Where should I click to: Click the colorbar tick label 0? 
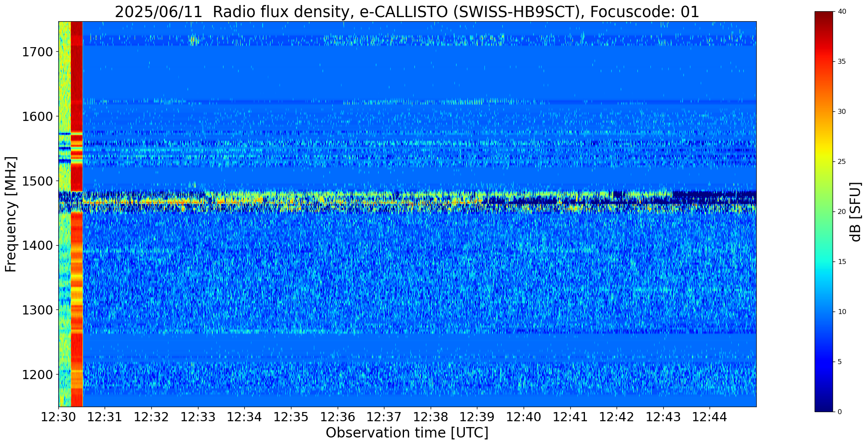(840, 412)
